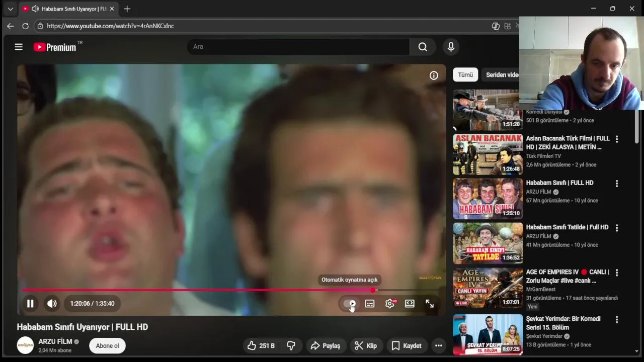Click the search magnifier button
Viewport: 644px width, 362px height.
tap(423, 47)
